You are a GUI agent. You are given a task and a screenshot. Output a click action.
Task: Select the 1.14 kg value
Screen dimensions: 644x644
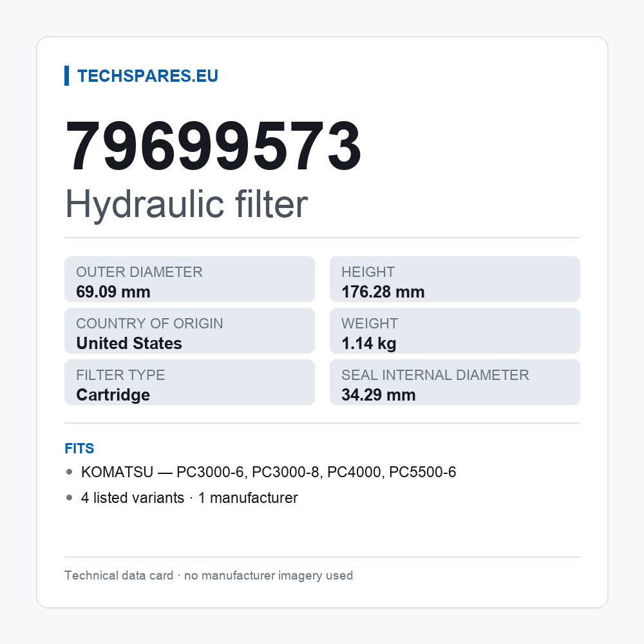[369, 343]
